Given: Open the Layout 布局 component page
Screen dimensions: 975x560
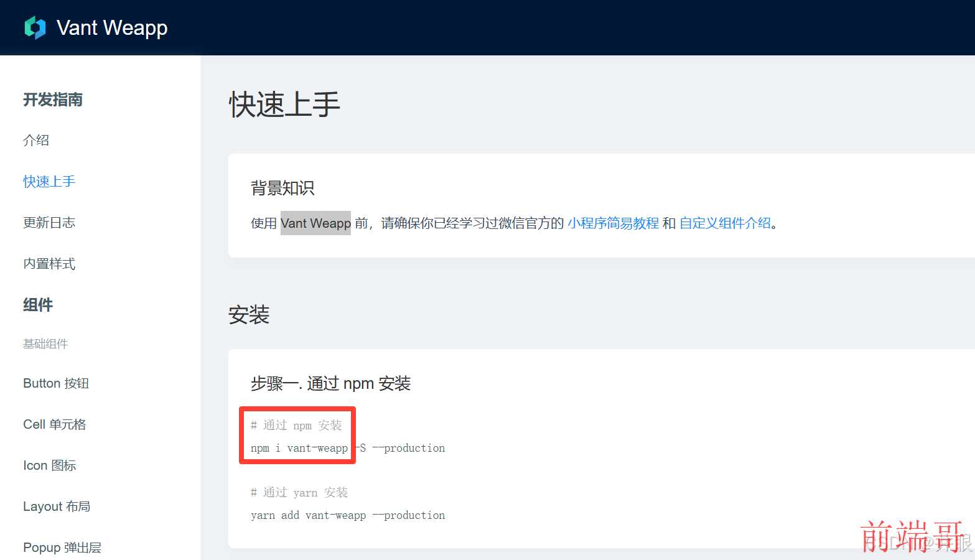Looking at the screenshot, I should [57, 506].
